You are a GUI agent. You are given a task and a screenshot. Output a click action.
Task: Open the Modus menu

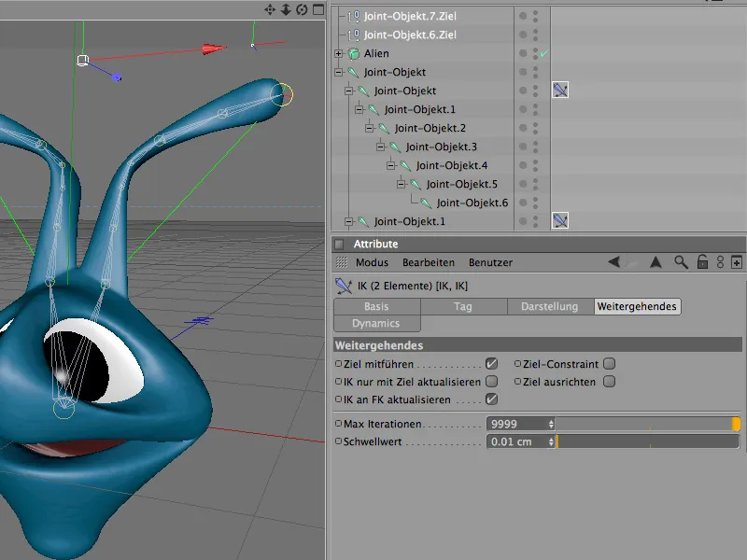tap(372, 262)
